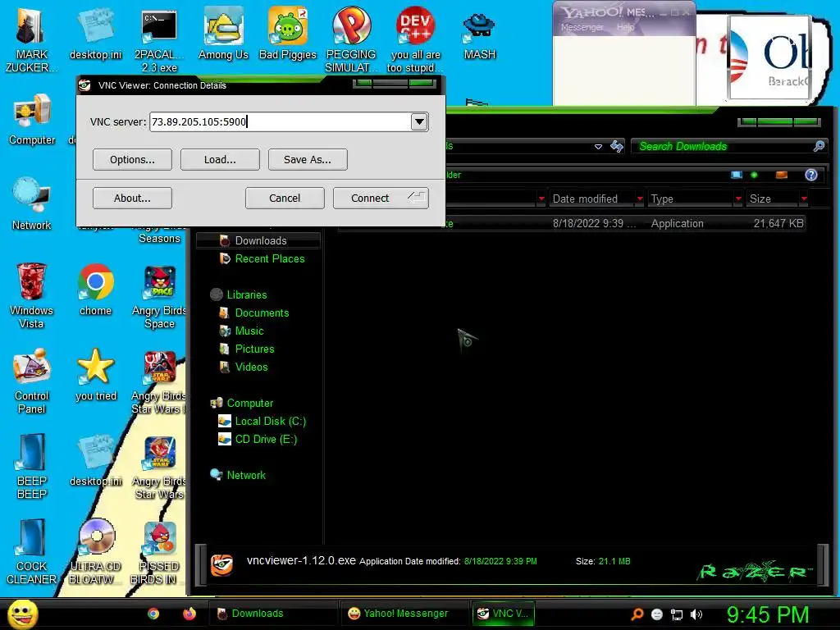Expand the Explorer address bar dropdown
Viewport: 840px width, 630px height.
point(598,146)
